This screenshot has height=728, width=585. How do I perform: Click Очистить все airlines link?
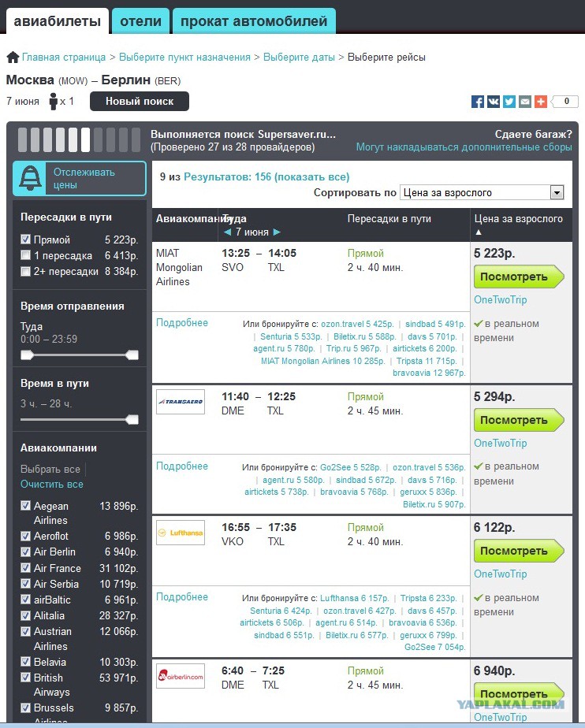(x=51, y=485)
